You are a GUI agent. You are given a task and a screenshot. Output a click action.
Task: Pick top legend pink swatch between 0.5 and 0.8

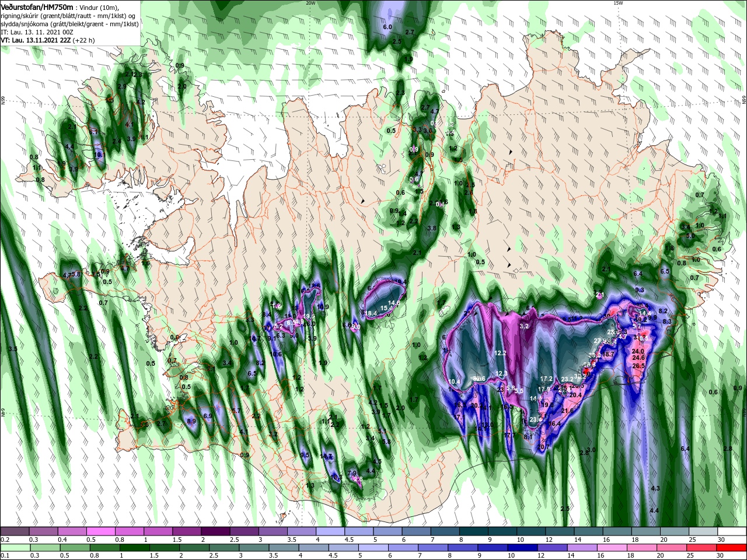(x=101, y=531)
